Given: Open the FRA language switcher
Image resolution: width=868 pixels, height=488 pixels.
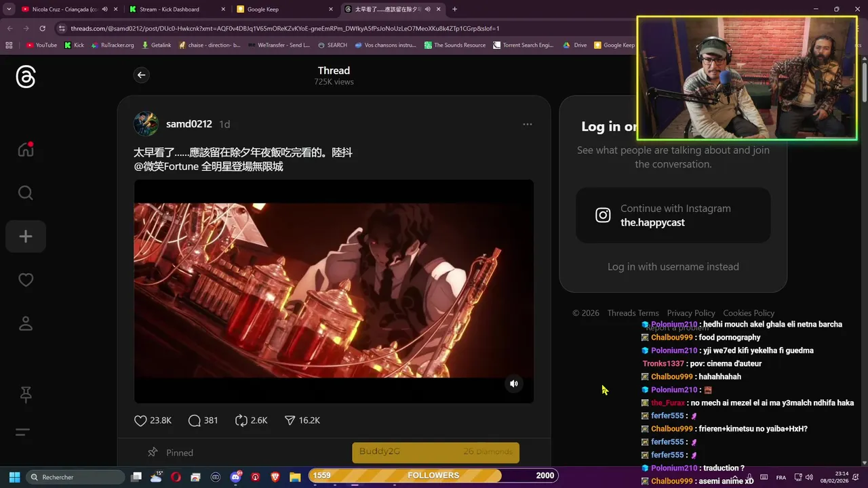Looking at the screenshot, I should (x=781, y=477).
